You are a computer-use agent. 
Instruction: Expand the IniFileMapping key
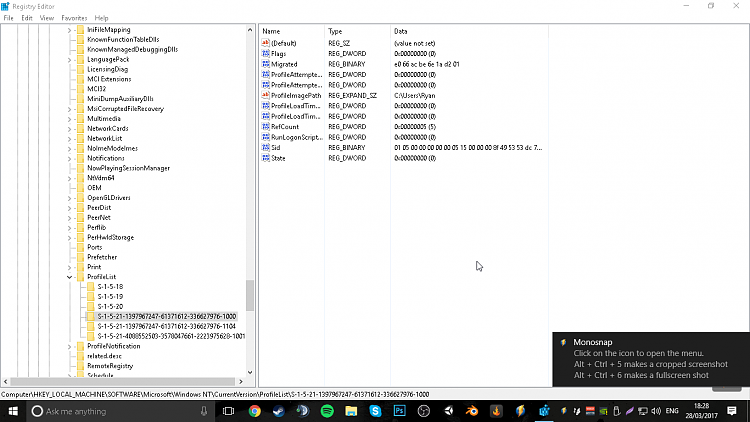pos(69,30)
